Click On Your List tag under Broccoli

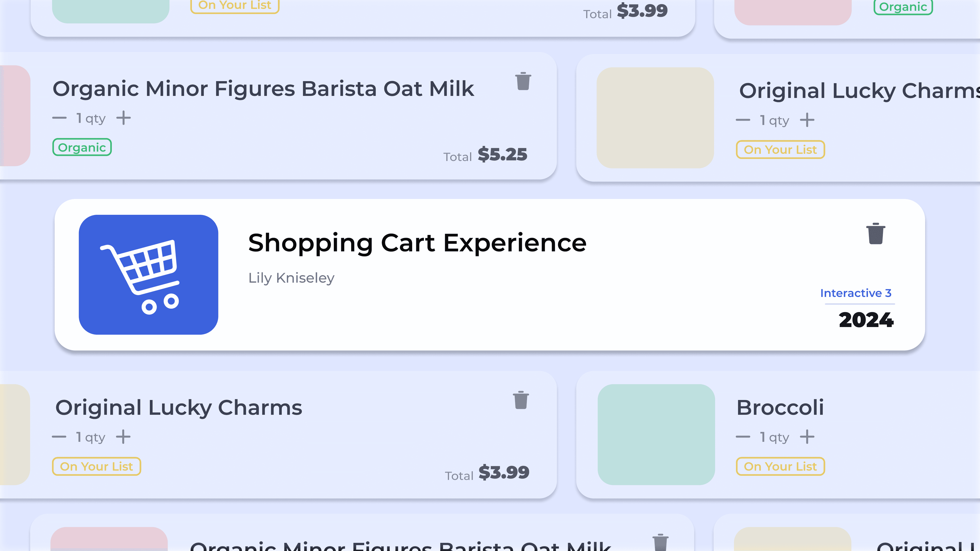point(780,466)
